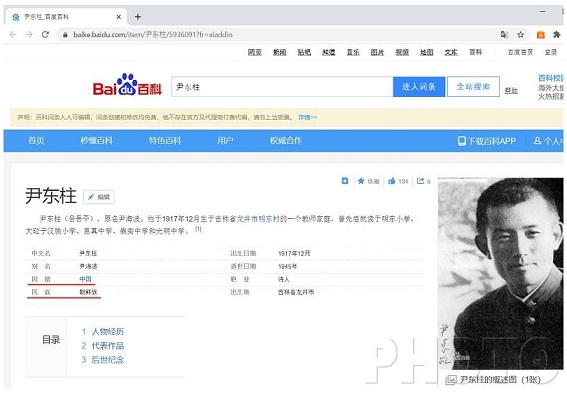Click the Baidu 百科 logo
Viewport: 567px width, 395px height.
coord(127,85)
